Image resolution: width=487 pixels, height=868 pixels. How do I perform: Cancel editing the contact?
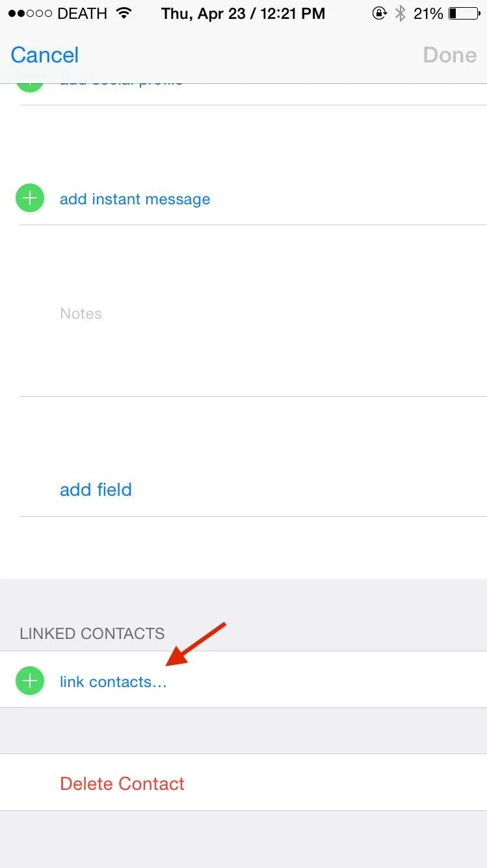click(45, 55)
